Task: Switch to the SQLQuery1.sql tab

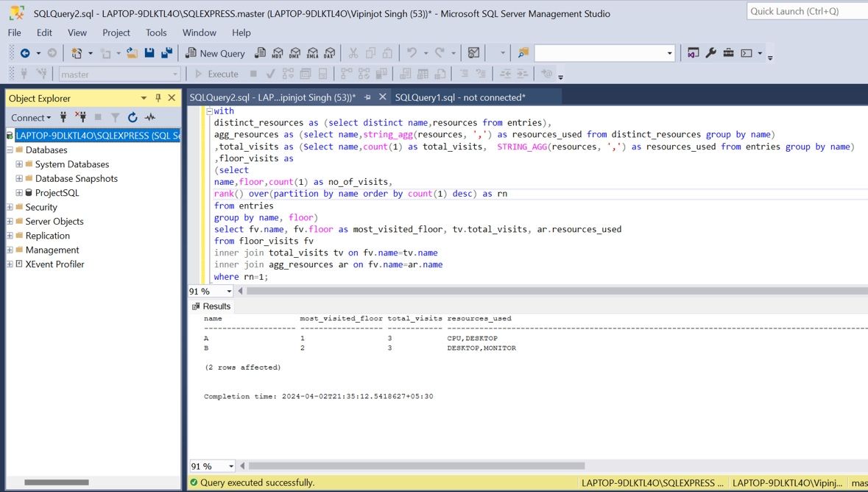Action: click(460, 97)
